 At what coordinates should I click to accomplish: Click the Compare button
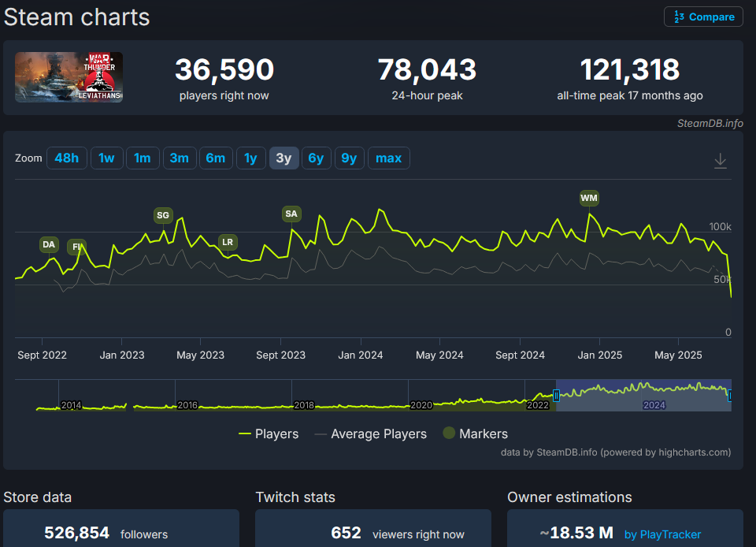click(703, 17)
